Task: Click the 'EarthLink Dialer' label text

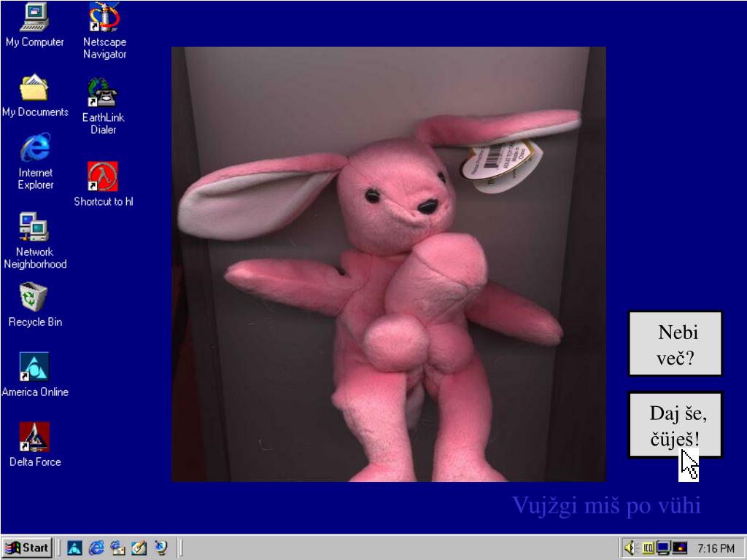Action: [104, 123]
